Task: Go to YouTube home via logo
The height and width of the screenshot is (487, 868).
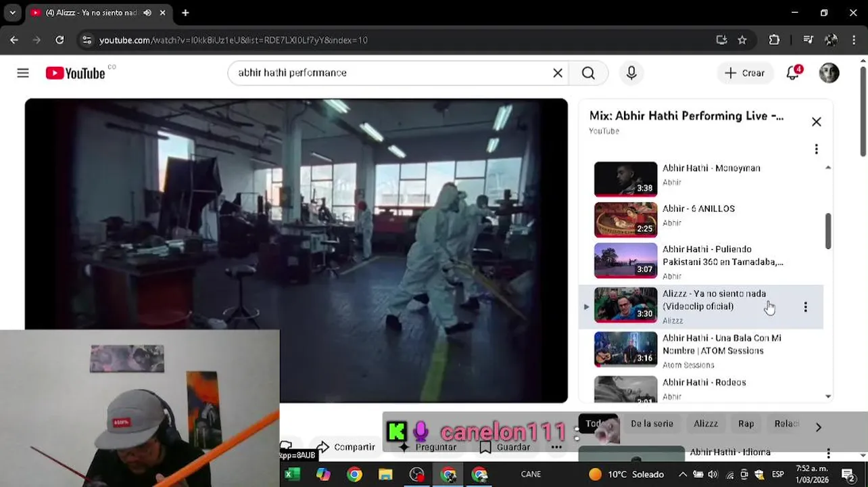Action: tap(75, 73)
